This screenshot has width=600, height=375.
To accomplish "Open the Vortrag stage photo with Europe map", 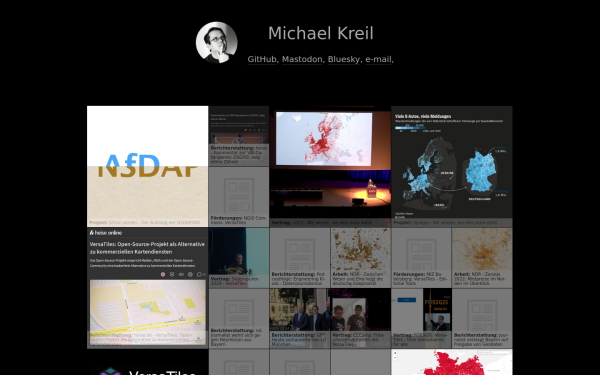I will click(x=330, y=166).
